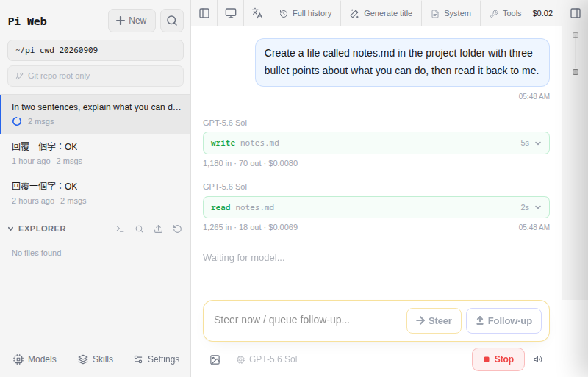Attach an image using picture icon
The image size is (588, 377).
pos(215,359)
